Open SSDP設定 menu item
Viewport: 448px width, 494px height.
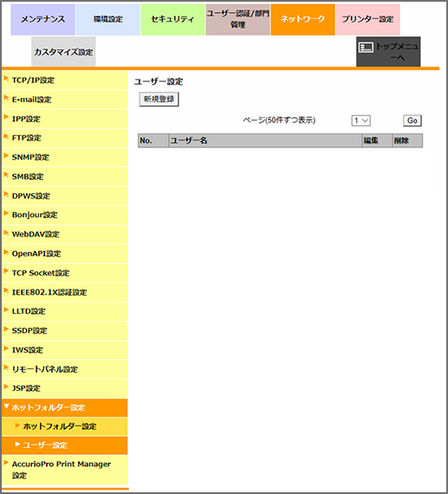coord(65,330)
